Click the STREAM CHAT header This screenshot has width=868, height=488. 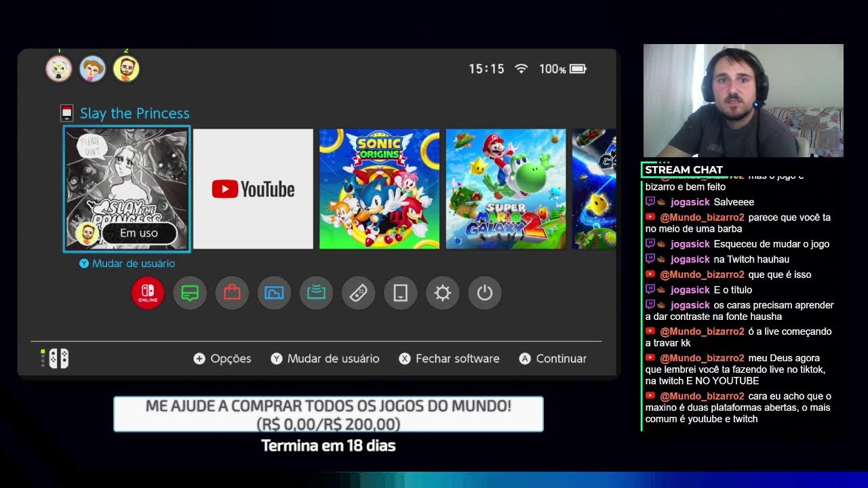(684, 169)
